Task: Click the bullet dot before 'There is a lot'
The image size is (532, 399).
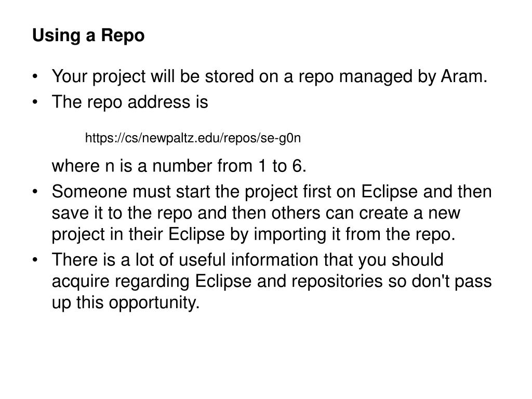Action: 35,260
